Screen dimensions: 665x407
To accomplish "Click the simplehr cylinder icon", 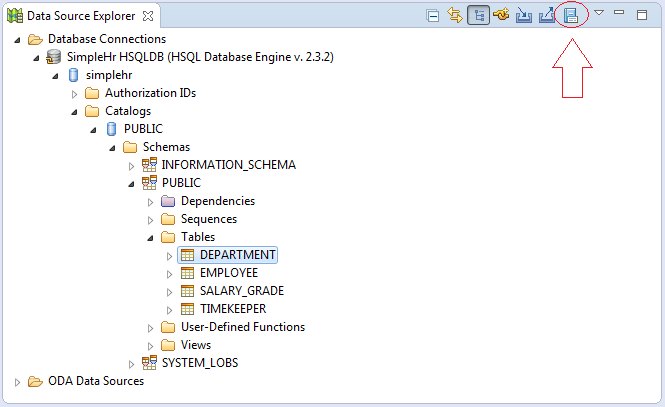I will 73,75.
